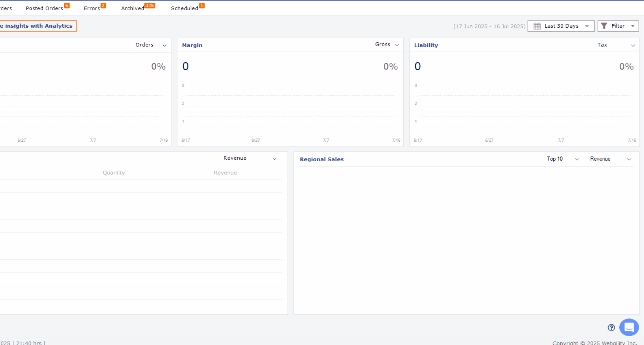
Task: Open the Orders metric dropdown
Action: tap(151, 45)
